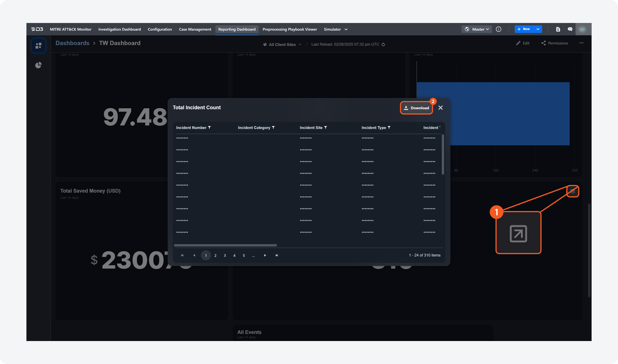Go to the Dashboards breadcrumb link
This screenshot has height=364, width=618.
pyautogui.click(x=72, y=43)
